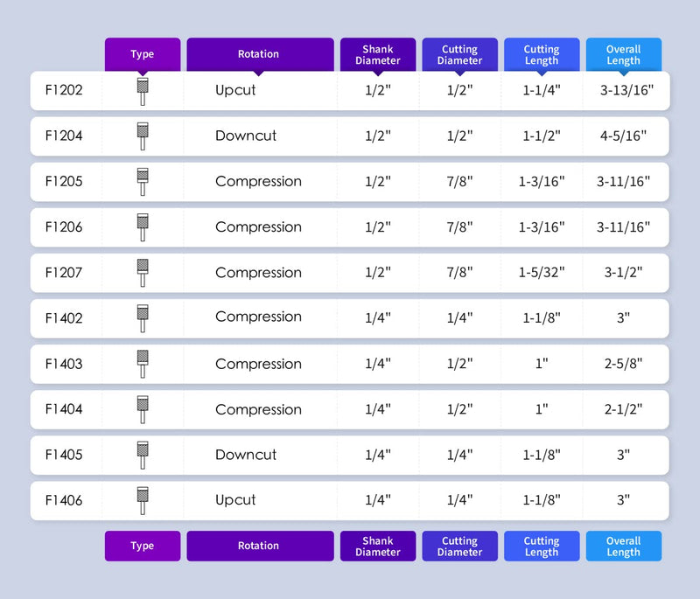
Task: Select the top Overall Length header
Action: (624, 54)
